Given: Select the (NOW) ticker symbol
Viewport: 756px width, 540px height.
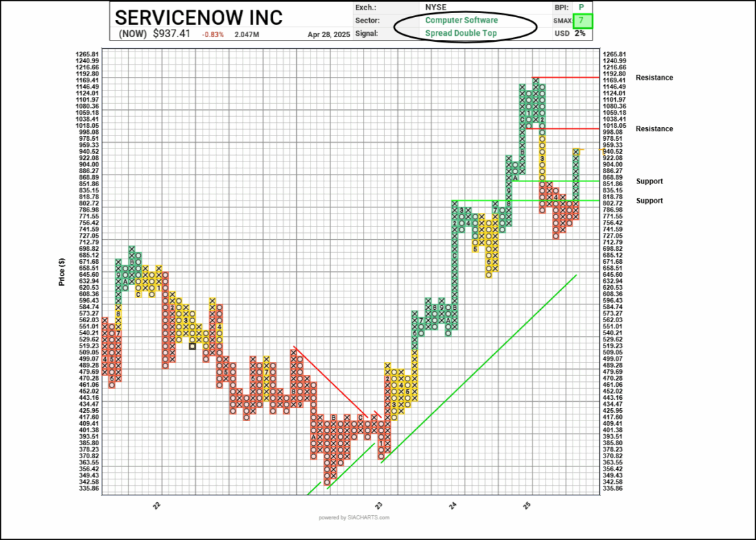Looking at the screenshot, I should [133, 34].
